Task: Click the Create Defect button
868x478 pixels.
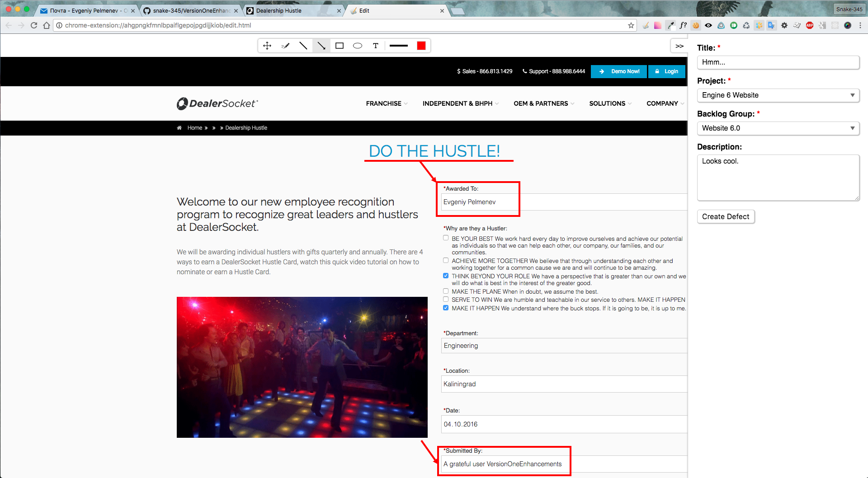Action: click(726, 217)
